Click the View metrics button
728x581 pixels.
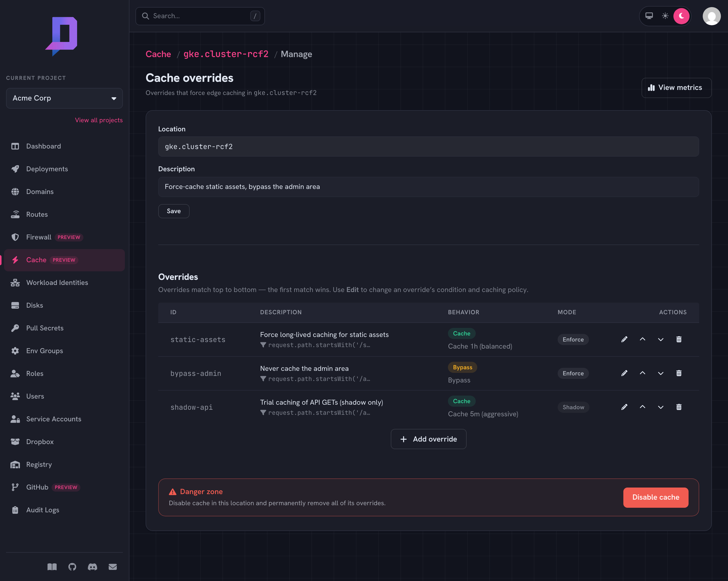tap(676, 88)
